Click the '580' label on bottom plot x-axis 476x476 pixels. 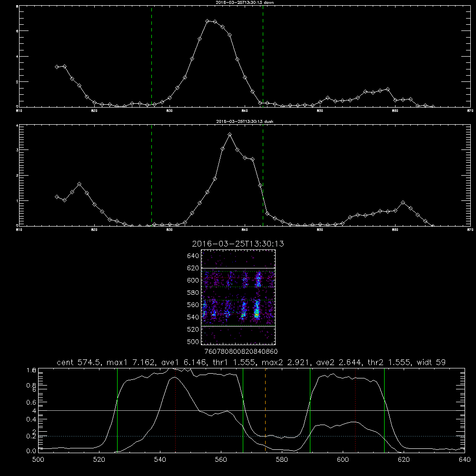(x=282, y=460)
